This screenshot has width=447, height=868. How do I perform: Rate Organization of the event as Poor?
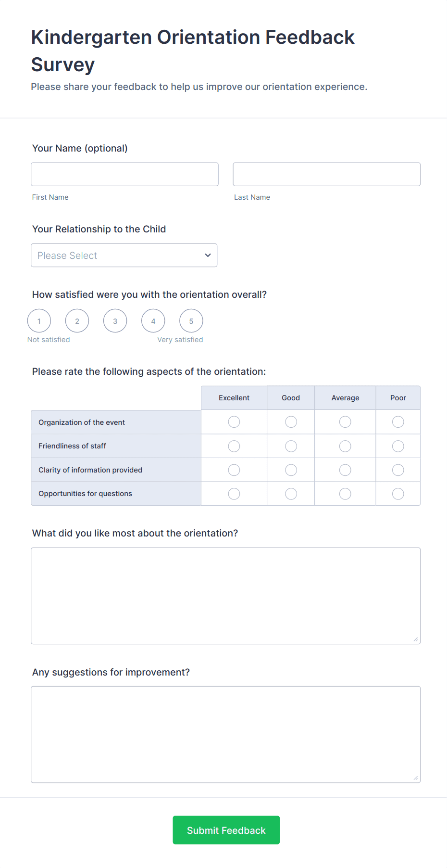pyautogui.click(x=398, y=422)
